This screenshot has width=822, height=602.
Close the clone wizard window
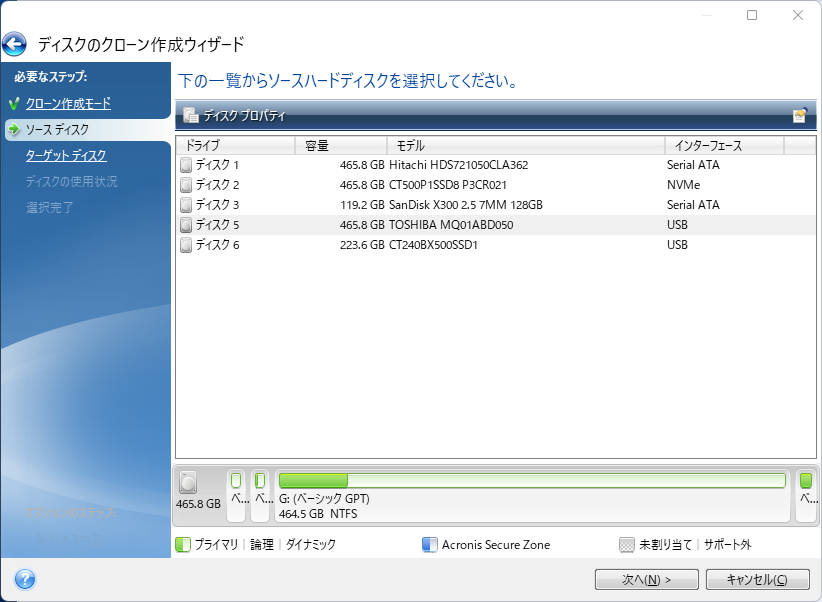pos(798,15)
